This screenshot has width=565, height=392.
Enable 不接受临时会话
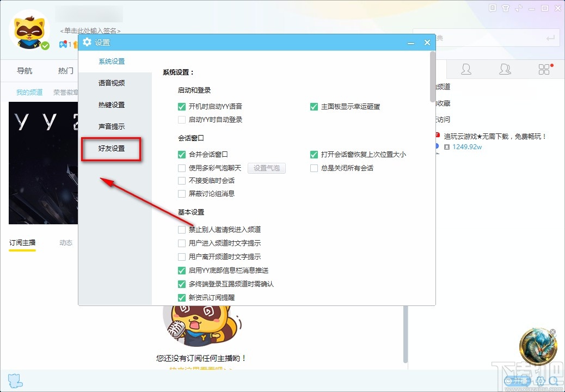[182, 181]
